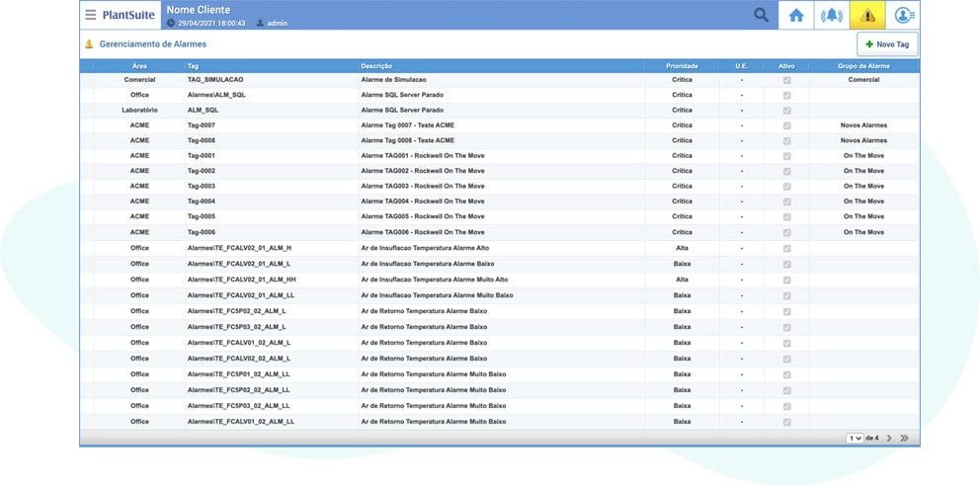Click On The Move group in Tag-0002 row
The image size is (980, 486).
(863, 171)
